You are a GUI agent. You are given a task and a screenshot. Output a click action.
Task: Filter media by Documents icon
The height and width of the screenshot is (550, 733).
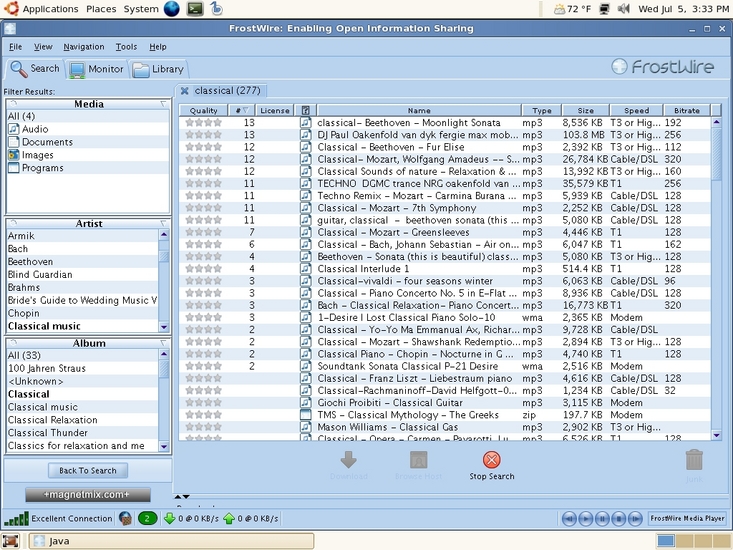14,142
